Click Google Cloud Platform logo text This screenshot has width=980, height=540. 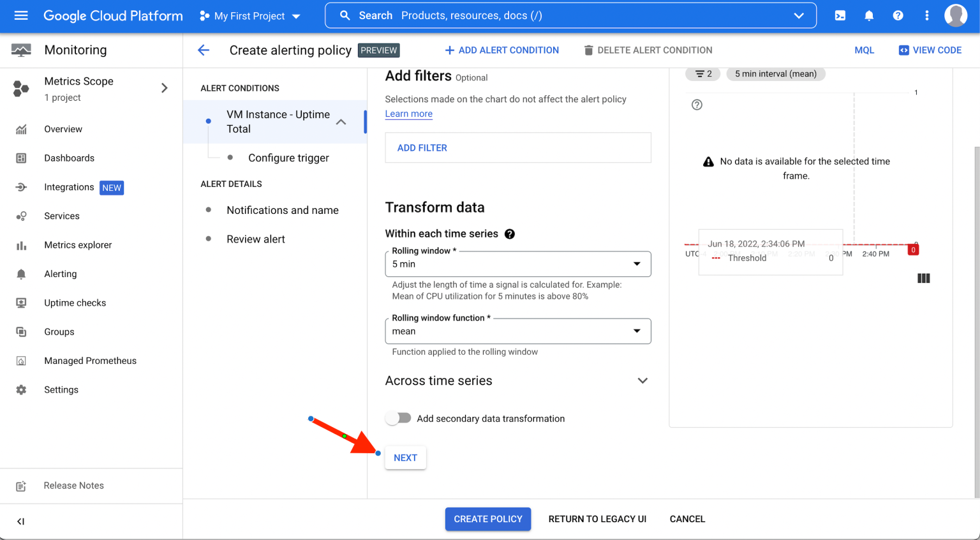pos(113,16)
